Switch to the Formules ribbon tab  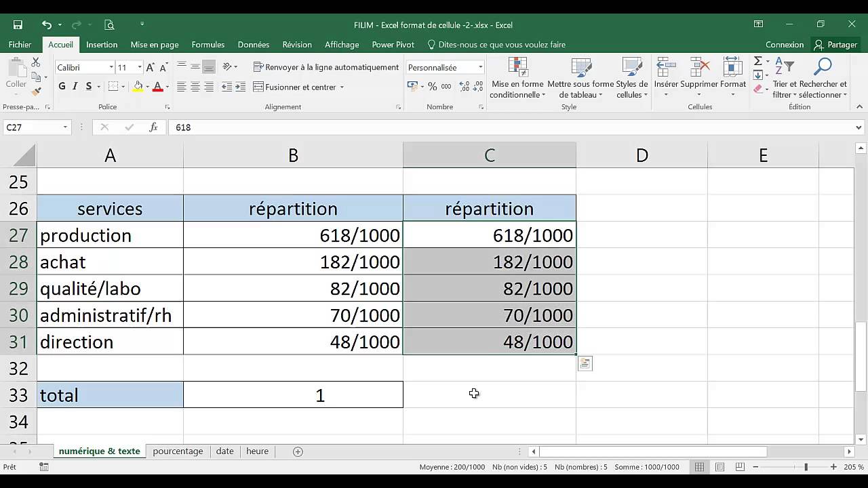click(x=208, y=44)
